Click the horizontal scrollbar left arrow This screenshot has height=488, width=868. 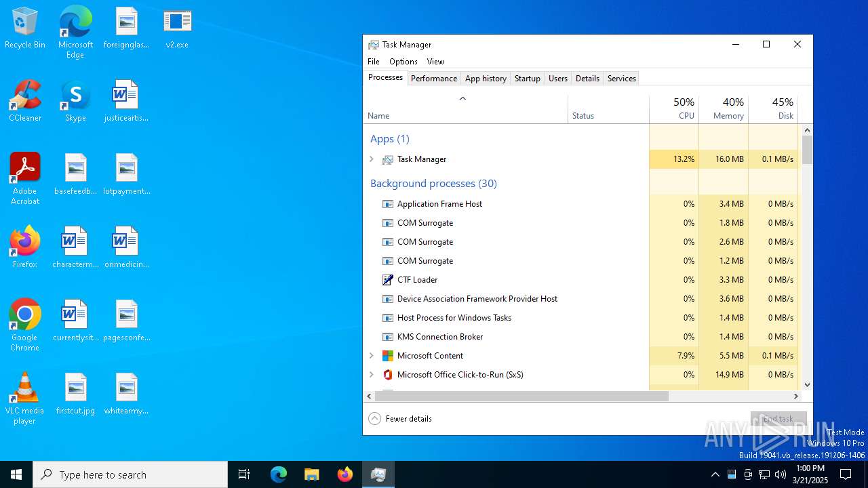370,396
